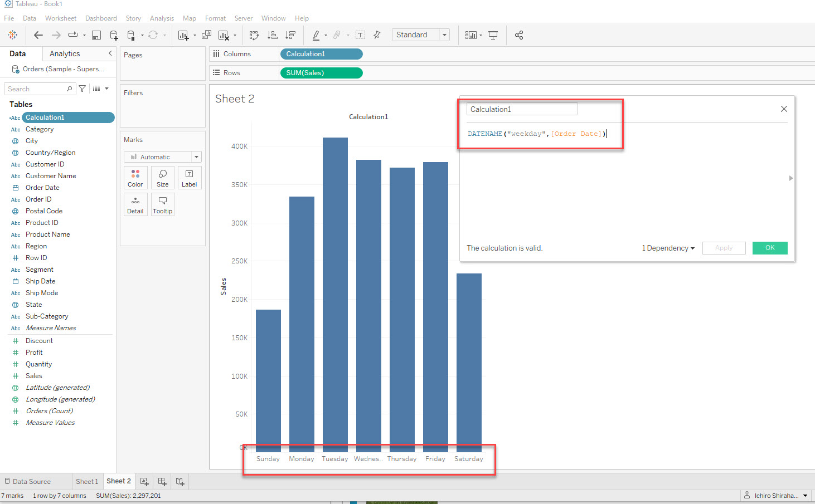This screenshot has width=815, height=504.
Task: Open Presentation mode icon
Action: (x=493, y=35)
